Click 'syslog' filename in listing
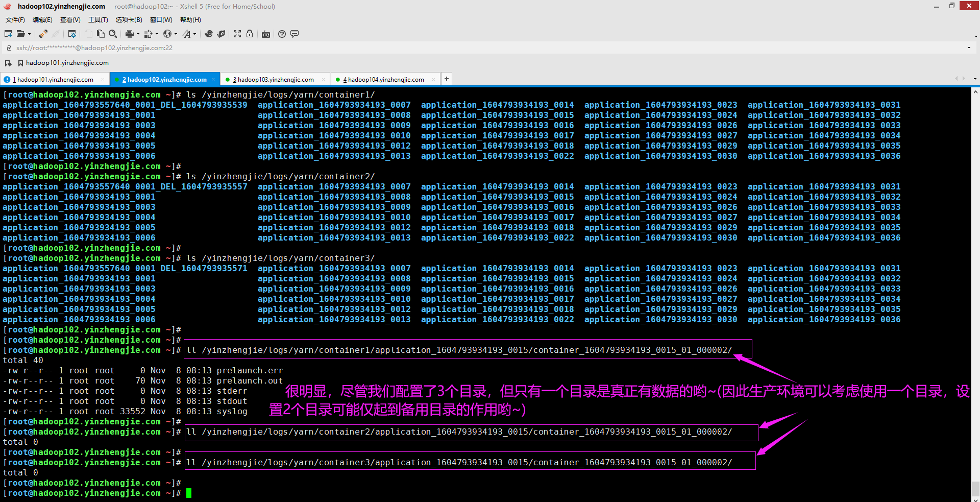Viewport: 980px width, 502px height. coord(232,411)
